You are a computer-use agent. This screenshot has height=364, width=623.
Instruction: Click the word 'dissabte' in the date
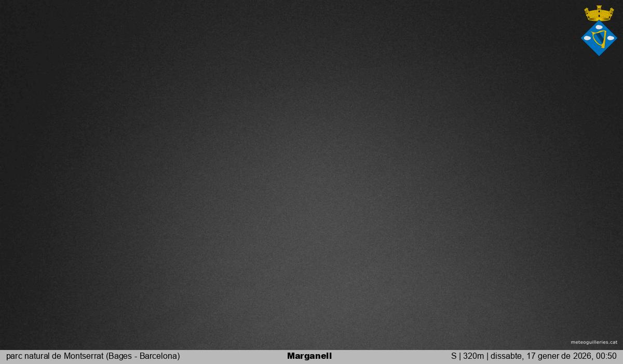tap(506, 356)
